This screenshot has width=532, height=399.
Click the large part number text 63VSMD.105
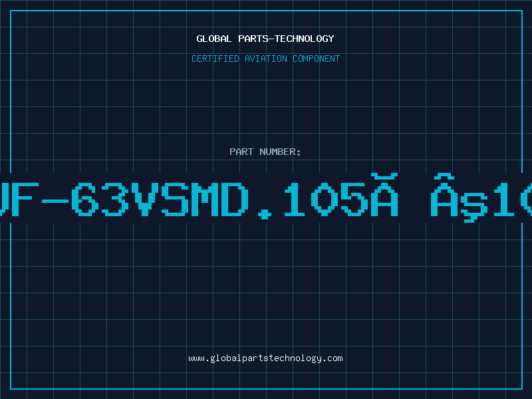[x=220, y=199]
